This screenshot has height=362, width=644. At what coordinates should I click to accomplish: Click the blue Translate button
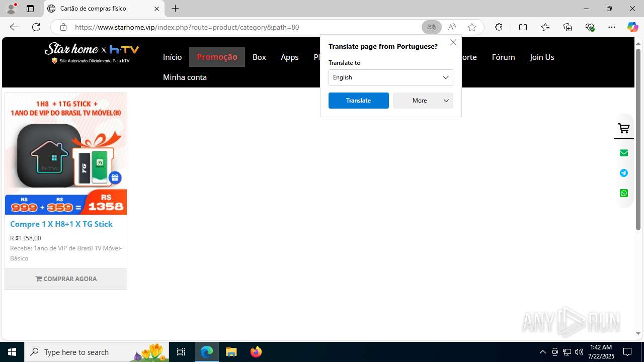tap(359, 101)
